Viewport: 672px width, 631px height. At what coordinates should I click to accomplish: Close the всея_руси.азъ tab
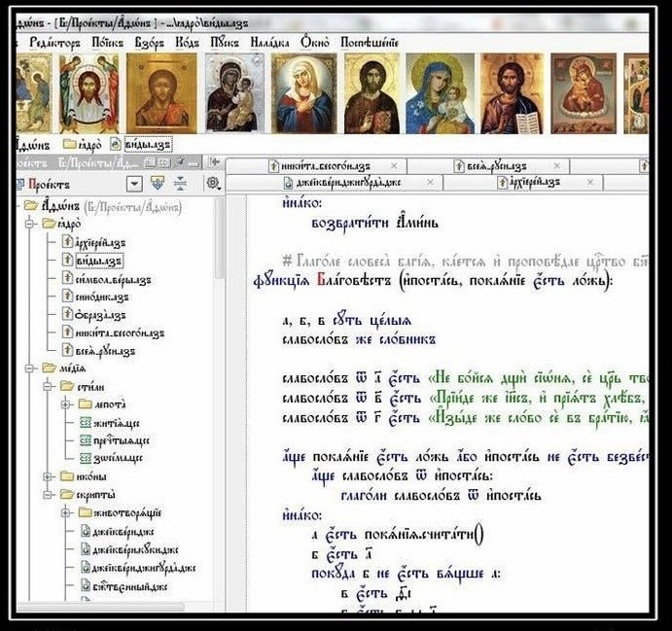click(x=556, y=166)
